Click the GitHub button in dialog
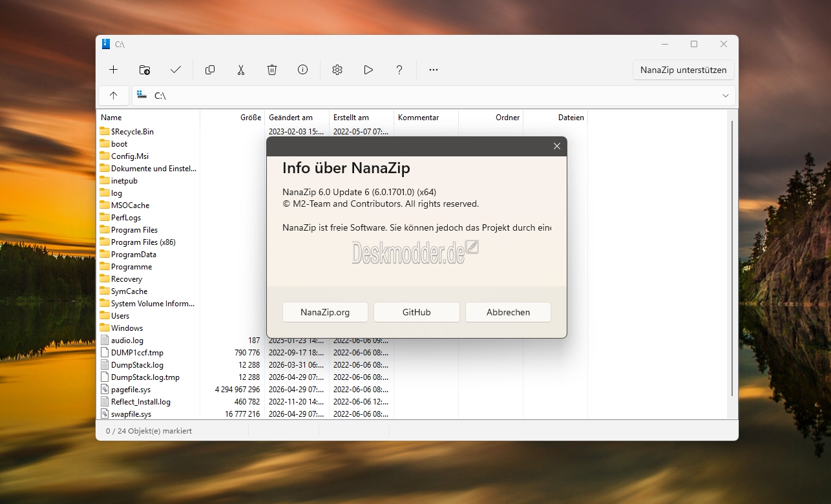The height and width of the screenshot is (504, 831). (417, 312)
